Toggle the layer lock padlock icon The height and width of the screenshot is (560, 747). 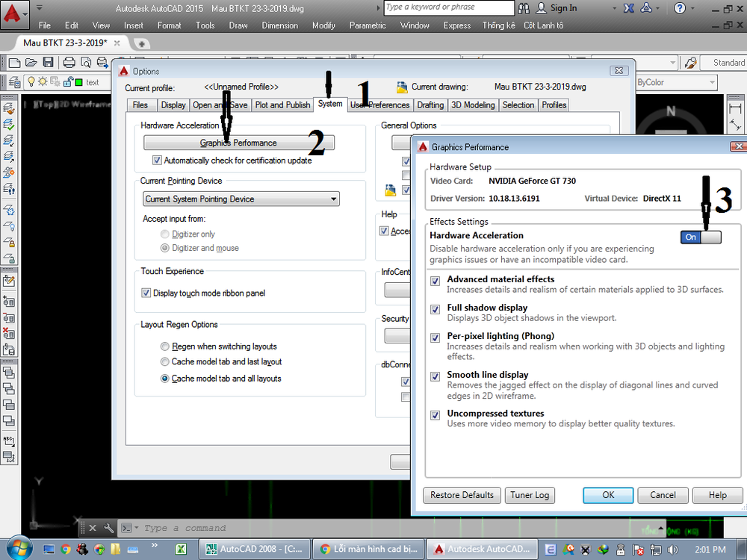(x=68, y=82)
